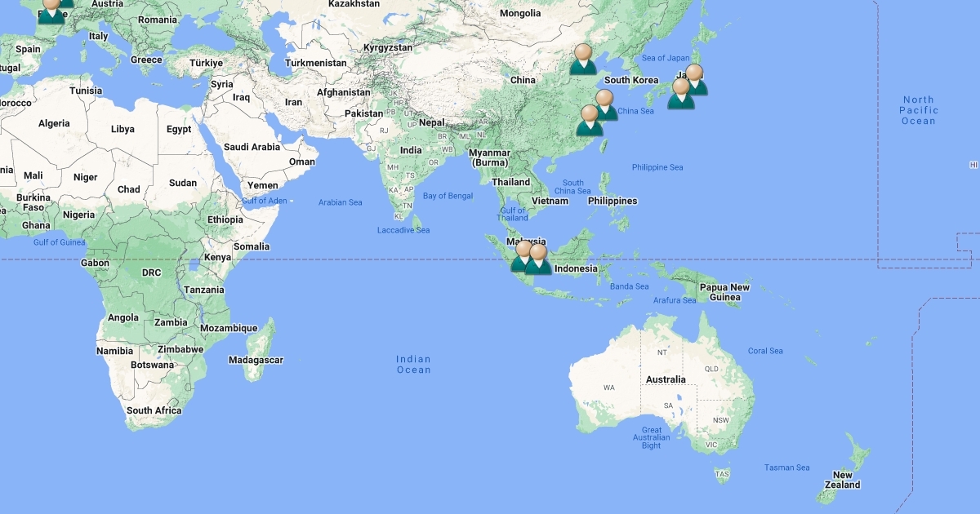Select the South Africa label
980x514 pixels.
154,410
